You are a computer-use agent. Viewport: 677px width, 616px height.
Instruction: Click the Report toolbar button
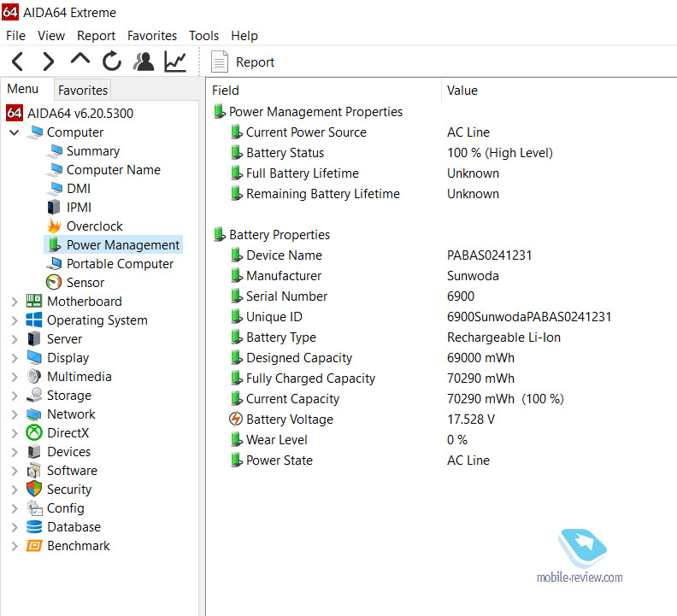(x=243, y=62)
